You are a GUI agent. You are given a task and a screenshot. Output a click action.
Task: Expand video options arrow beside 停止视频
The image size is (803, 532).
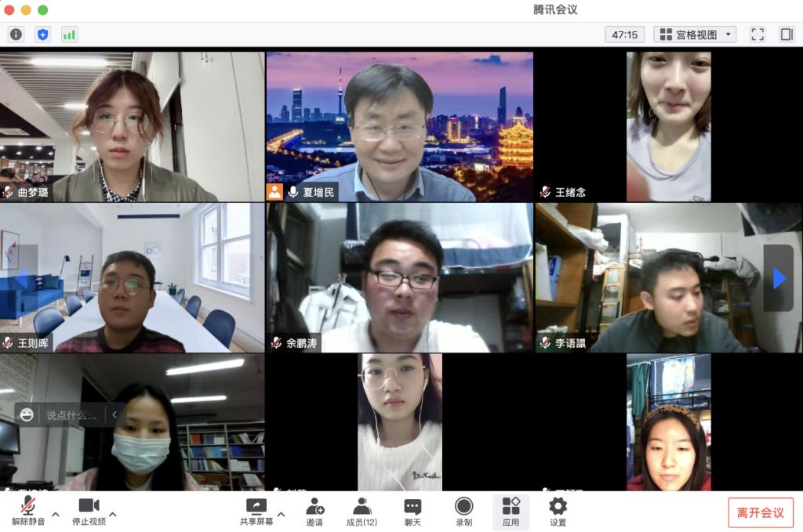[x=113, y=514]
